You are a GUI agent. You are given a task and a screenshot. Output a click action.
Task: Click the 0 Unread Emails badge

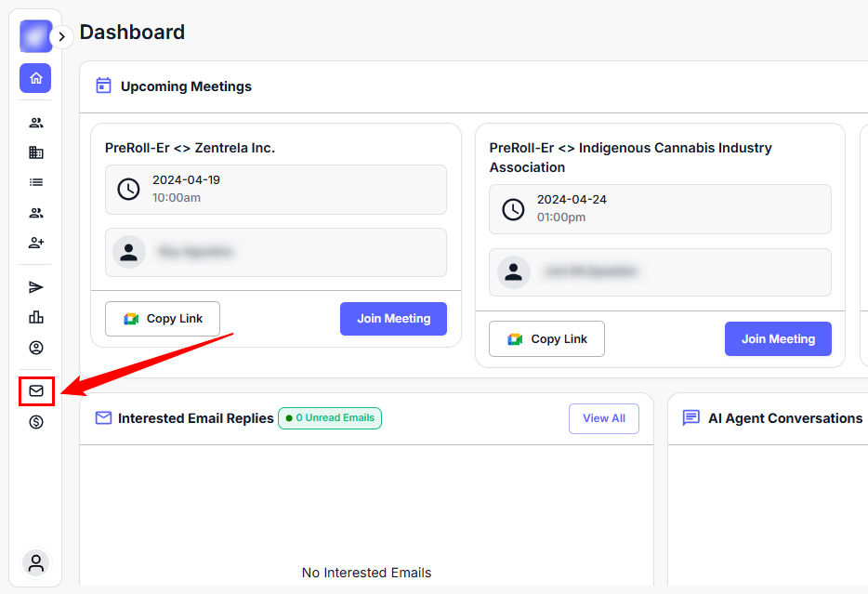coord(330,418)
